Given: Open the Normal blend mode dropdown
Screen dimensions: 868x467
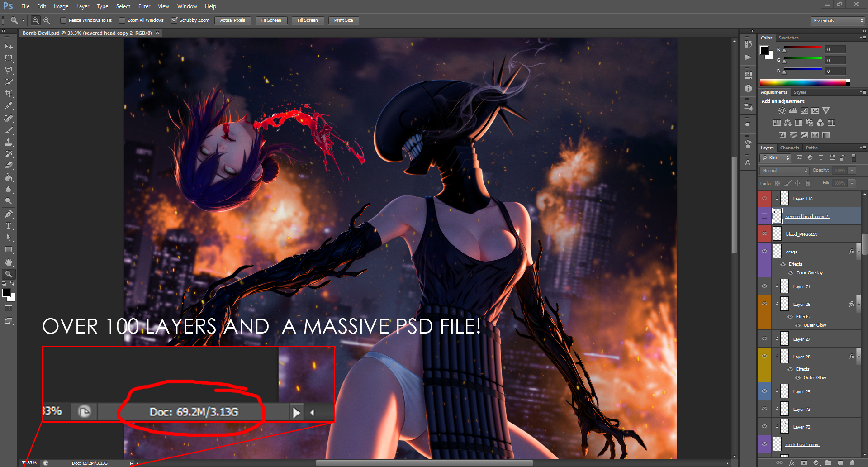Looking at the screenshot, I should (x=784, y=171).
